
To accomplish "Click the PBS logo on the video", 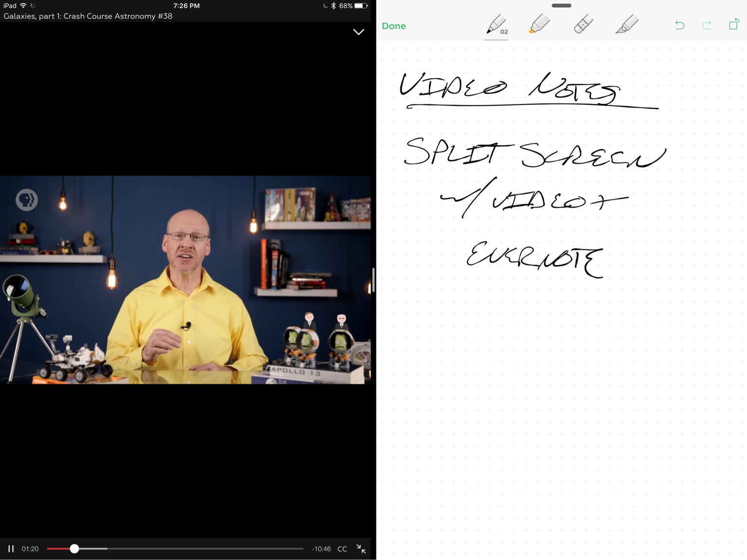I will click(27, 200).
